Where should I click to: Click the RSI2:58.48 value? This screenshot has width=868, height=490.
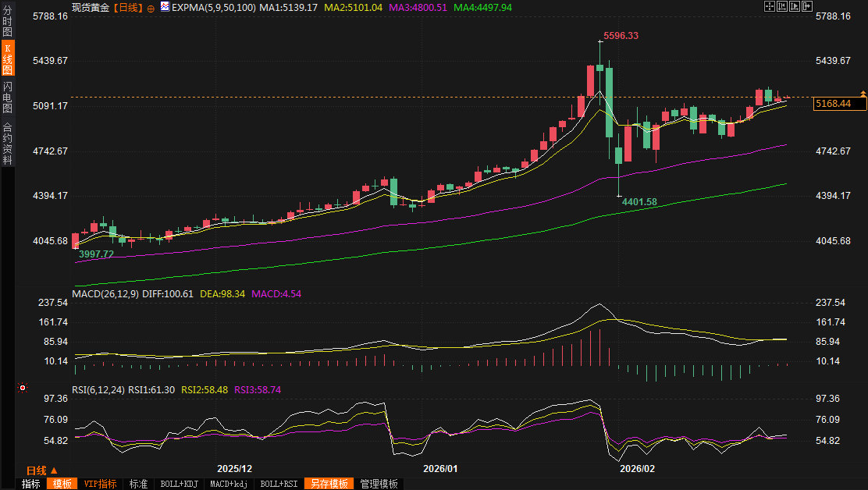tap(205, 390)
